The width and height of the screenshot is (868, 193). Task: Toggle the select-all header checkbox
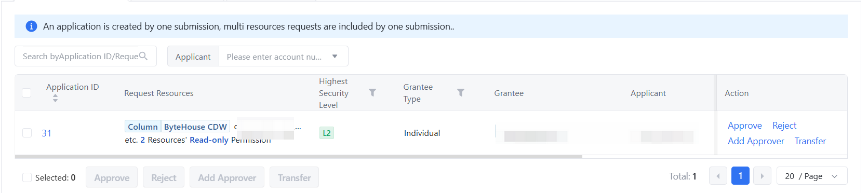click(x=26, y=92)
